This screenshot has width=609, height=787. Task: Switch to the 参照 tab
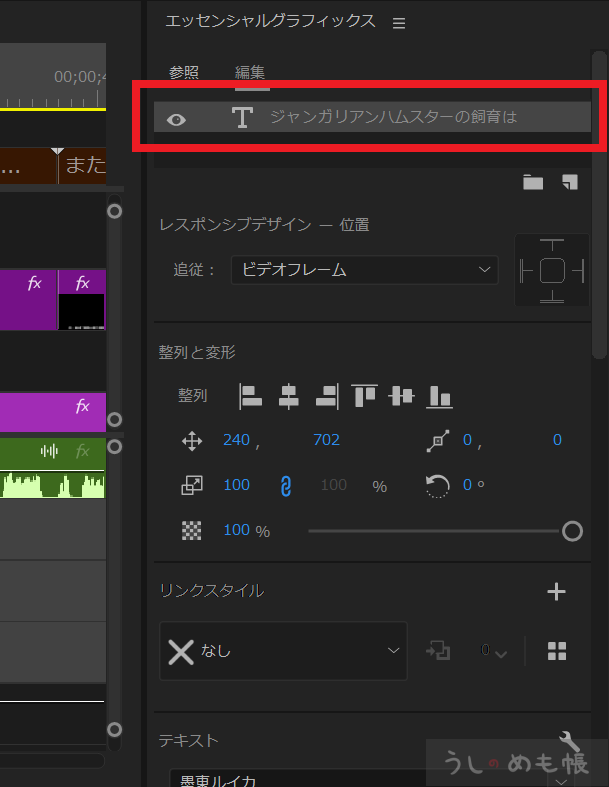pyautogui.click(x=184, y=72)
